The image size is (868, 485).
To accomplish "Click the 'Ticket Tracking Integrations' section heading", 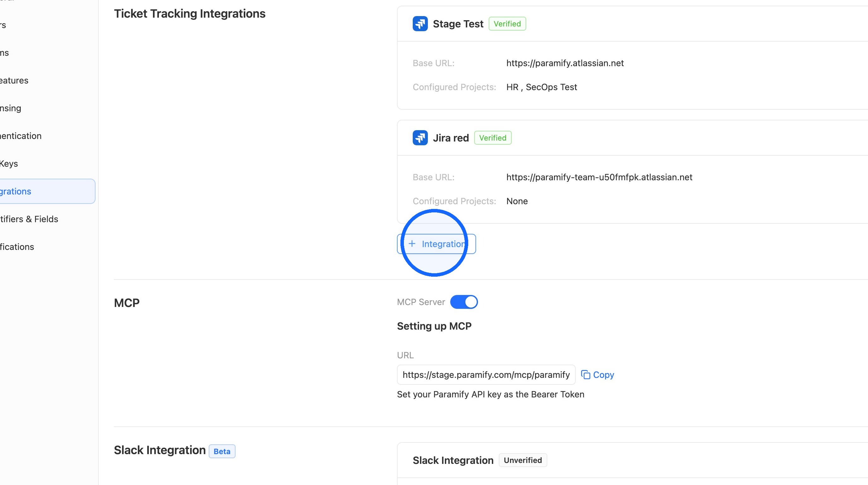I will (x=190, y=14).
